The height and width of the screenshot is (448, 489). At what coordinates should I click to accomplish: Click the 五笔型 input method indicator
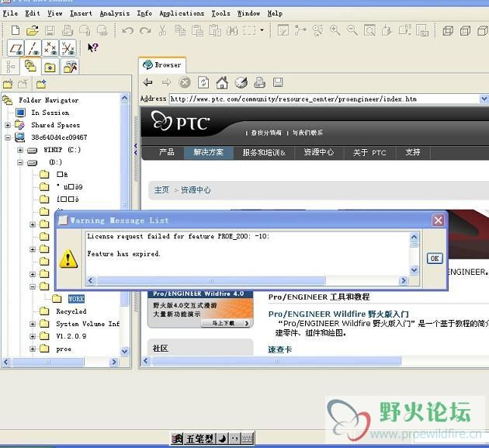tap(199, 439)
